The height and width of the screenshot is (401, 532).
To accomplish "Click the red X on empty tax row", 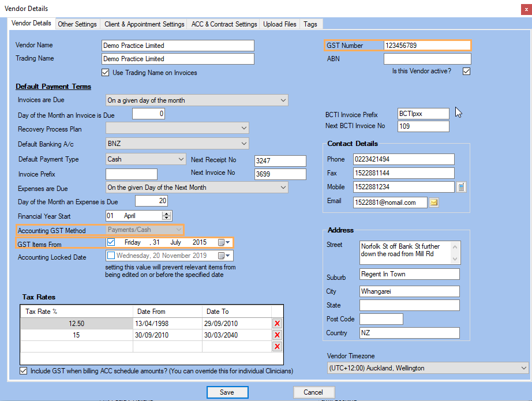I will pyautogui.click(x=277, y=346).
